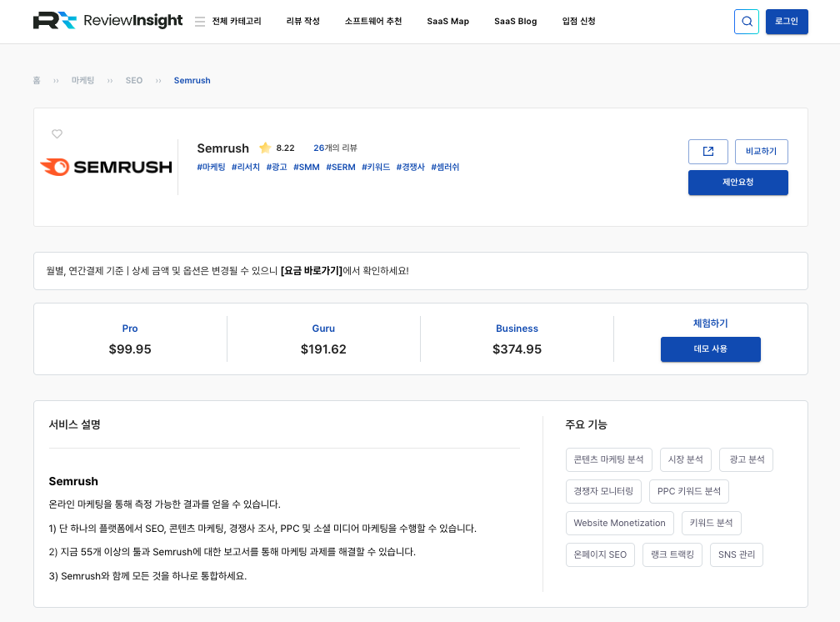This screenshot has height=622, width=840.
Task: Click the 로그인 button
Action: 787,22
